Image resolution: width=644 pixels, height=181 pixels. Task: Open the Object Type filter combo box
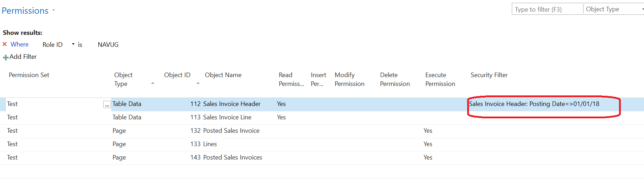[614, 9]
